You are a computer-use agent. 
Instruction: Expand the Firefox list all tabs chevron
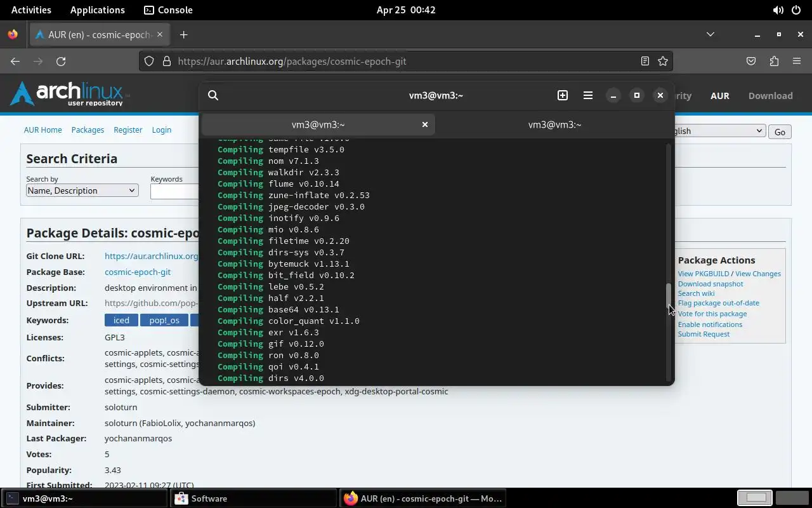point(710,34)
